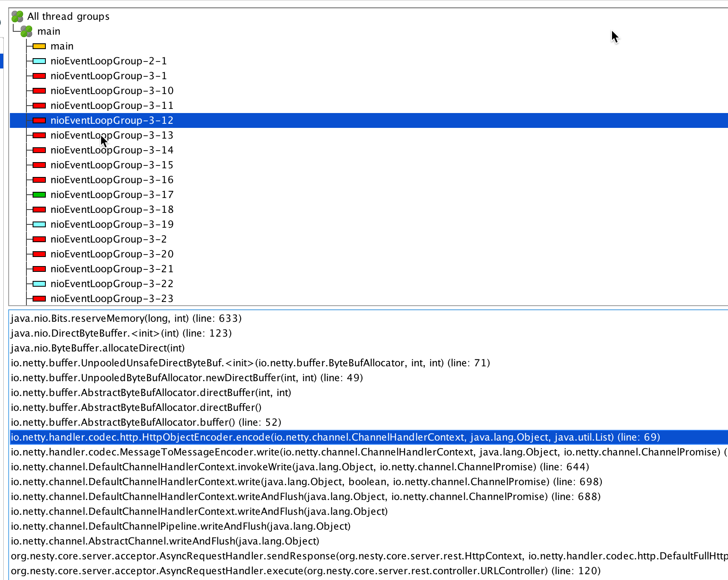Select the DirectByteBuffer.<init> stack frame
The image size is (728, 580).
[x=121, y=333]
